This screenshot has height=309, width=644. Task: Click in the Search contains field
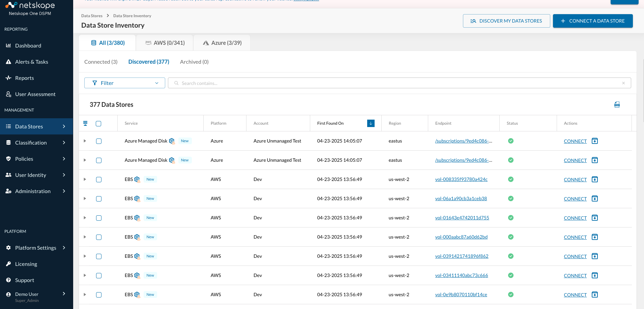pos(400,83)
